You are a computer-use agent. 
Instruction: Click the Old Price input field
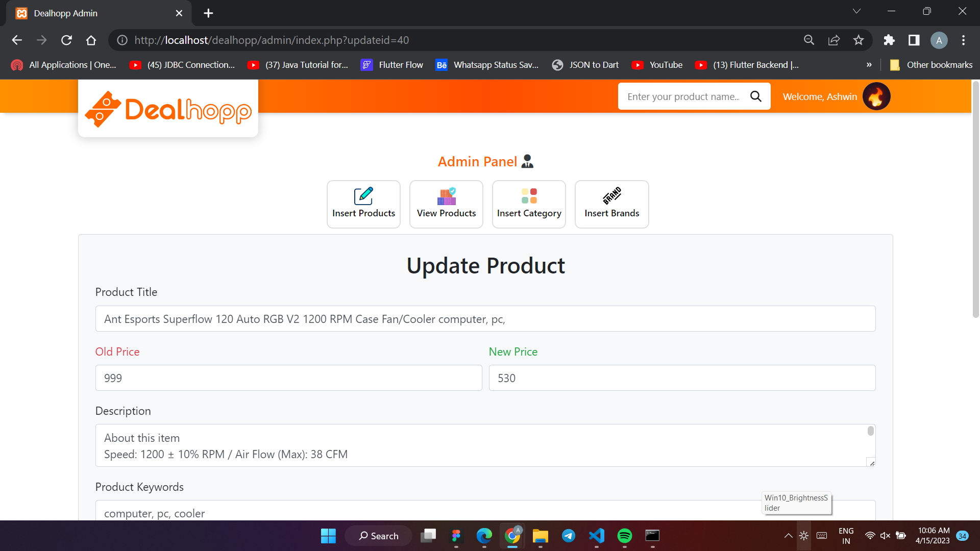point(288,378)
